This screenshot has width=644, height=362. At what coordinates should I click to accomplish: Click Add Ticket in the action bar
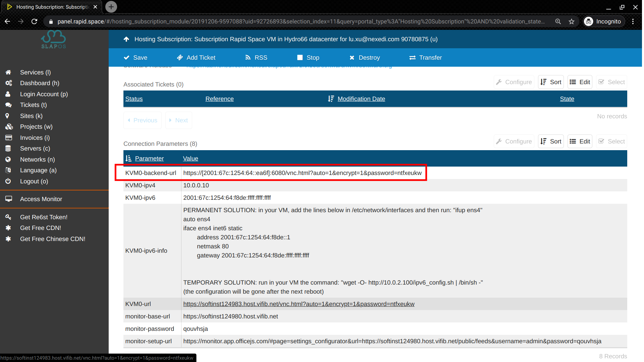196,58
